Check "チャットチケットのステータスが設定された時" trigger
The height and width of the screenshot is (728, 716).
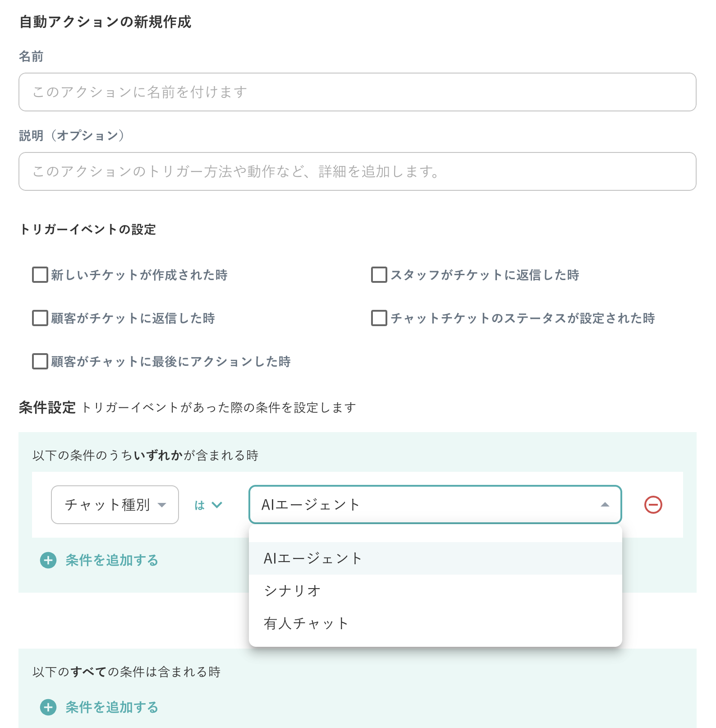point(379,318)
